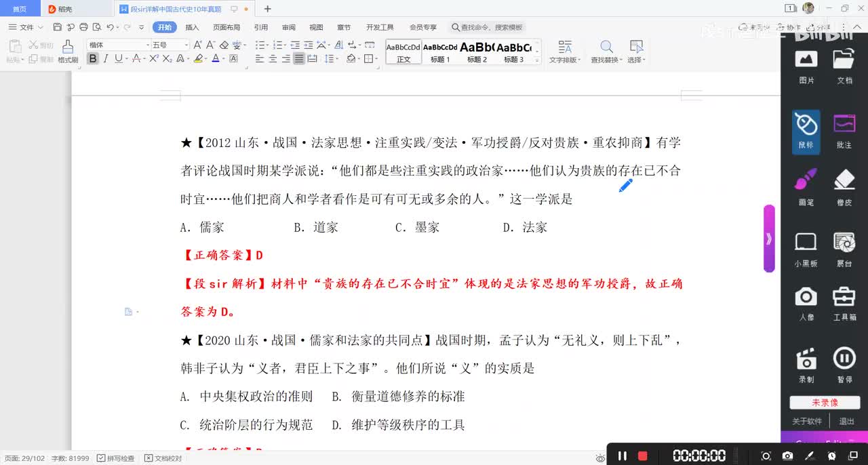Expand the 文件 menu arrow

pyautogui.click(x=41, y=28)
